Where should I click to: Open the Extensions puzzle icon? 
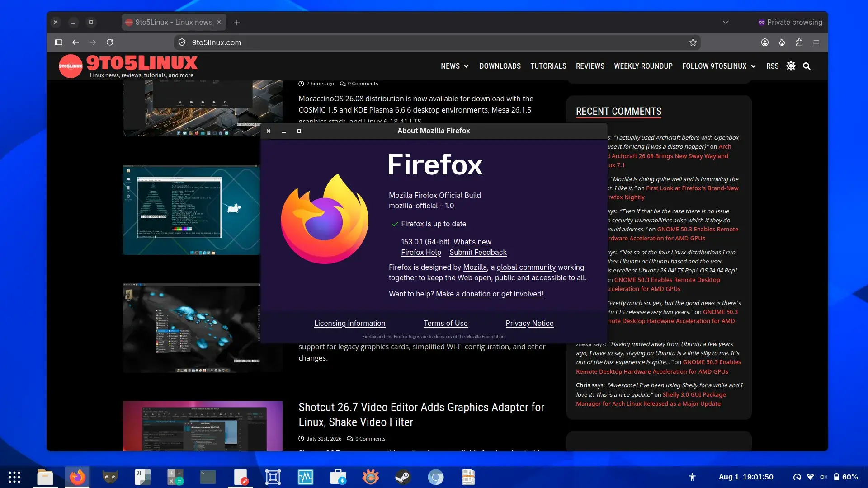pos(799,42)
